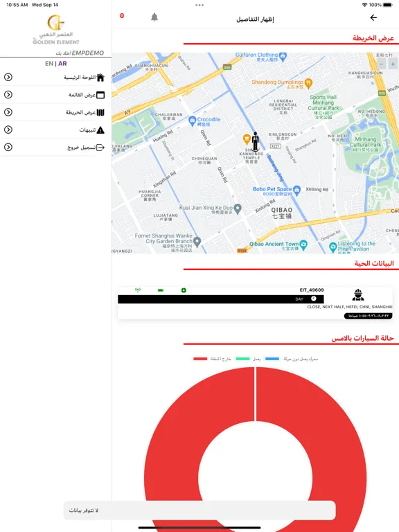Click the warning triangle icon beside تنبيهات

[100, 130]
